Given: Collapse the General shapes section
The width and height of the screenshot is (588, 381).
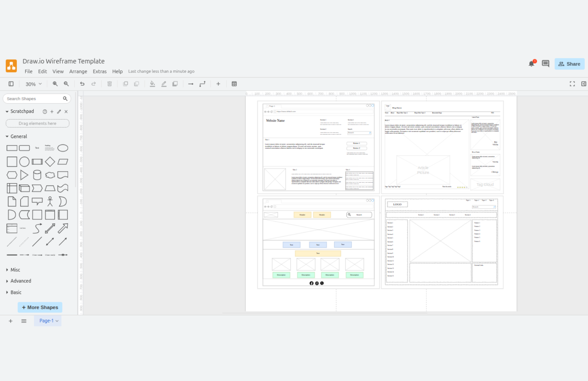Looking at the screenshot, I should pos(18,136).
